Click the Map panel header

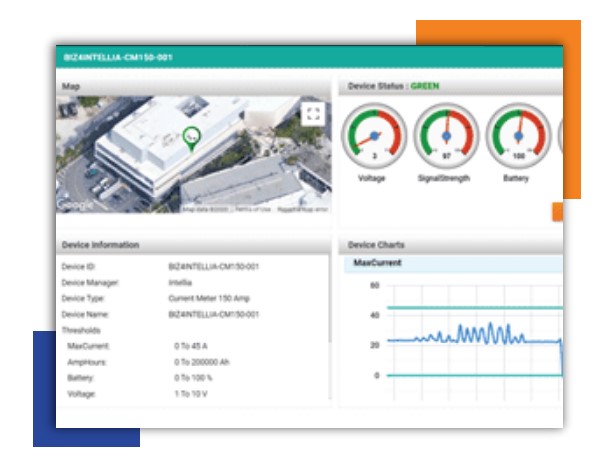pos(71,87)
